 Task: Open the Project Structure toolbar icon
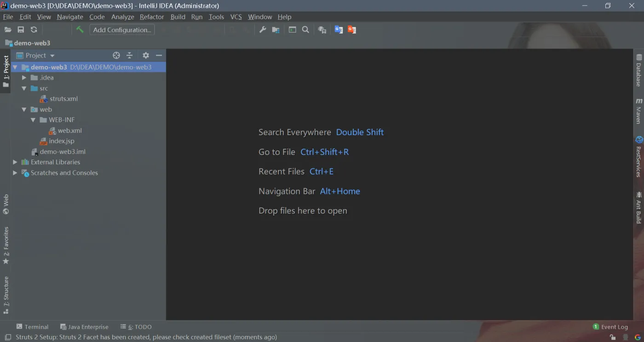click(276, 30)
